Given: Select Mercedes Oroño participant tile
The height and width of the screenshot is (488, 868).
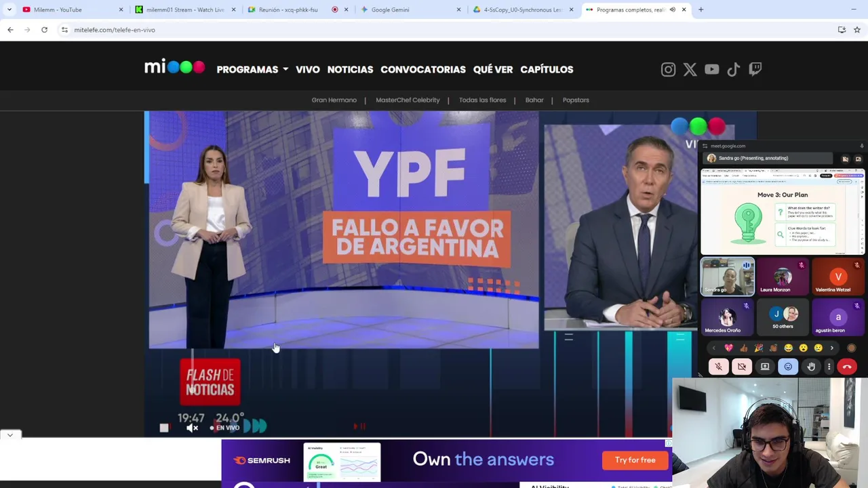Looking at the screenshot, I should [x=727, y=317].
